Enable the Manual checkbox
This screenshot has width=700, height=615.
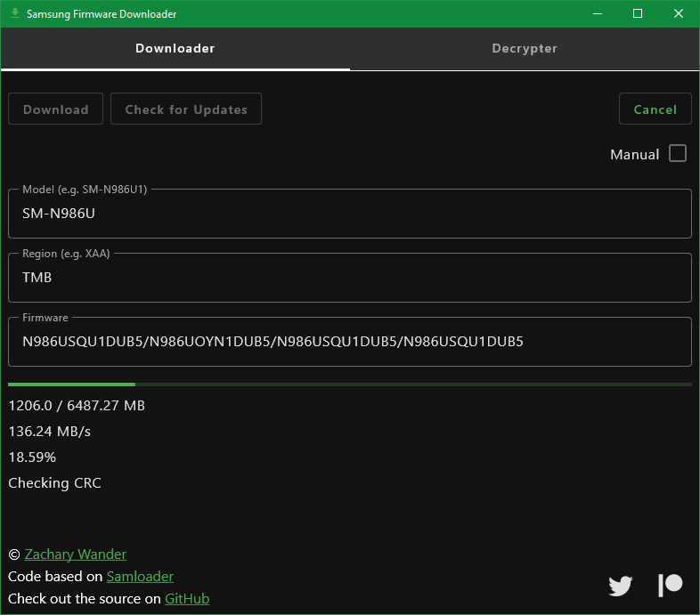tap(678, 153)
